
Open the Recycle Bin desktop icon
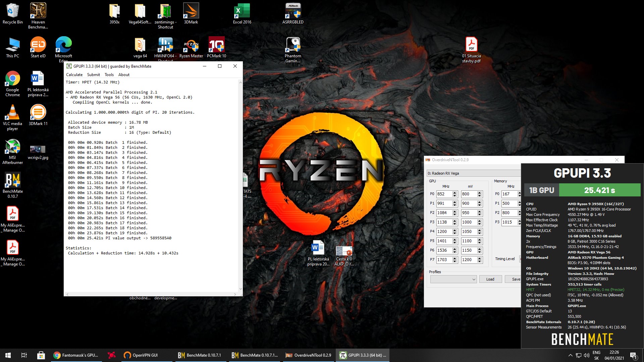click(13, 13)
